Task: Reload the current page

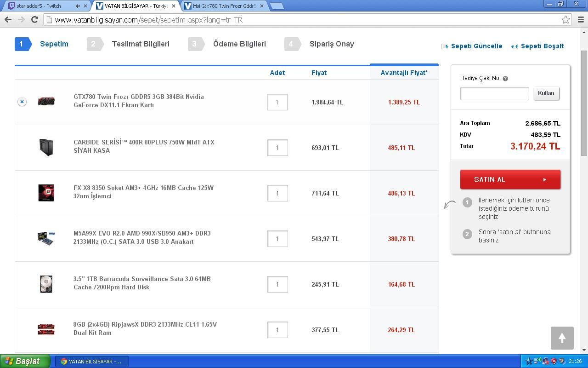Action: (x=34, y=19)
